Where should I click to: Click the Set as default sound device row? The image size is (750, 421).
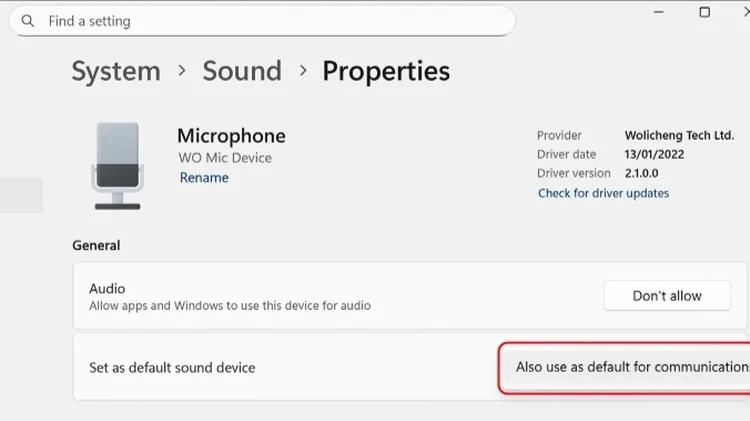[280, 368]
